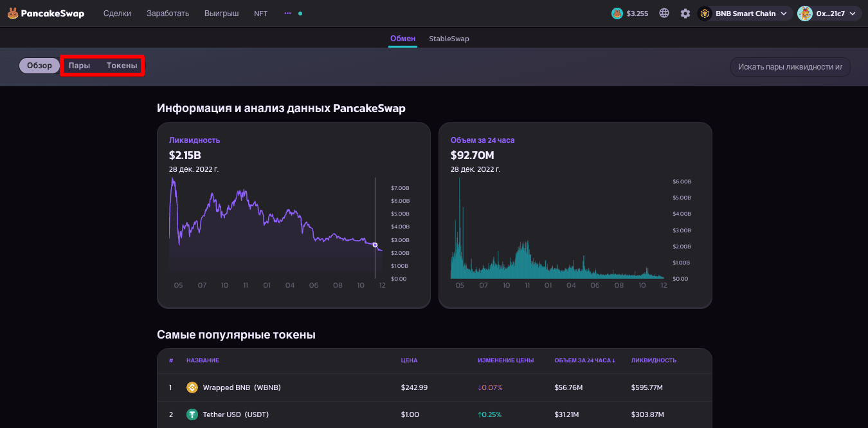Click the liquidity chart hover marker
The image size is (868, 428).
coord(375,245)
